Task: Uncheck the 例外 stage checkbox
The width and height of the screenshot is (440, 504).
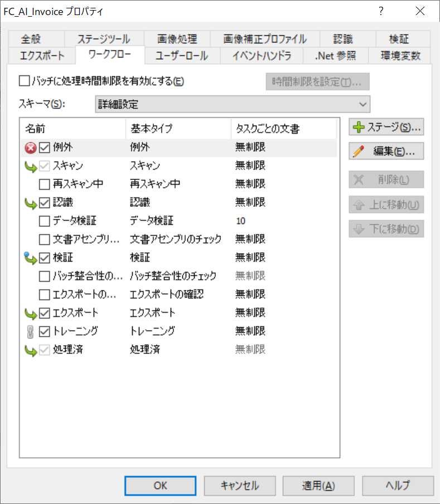Action: pos(45,148)
